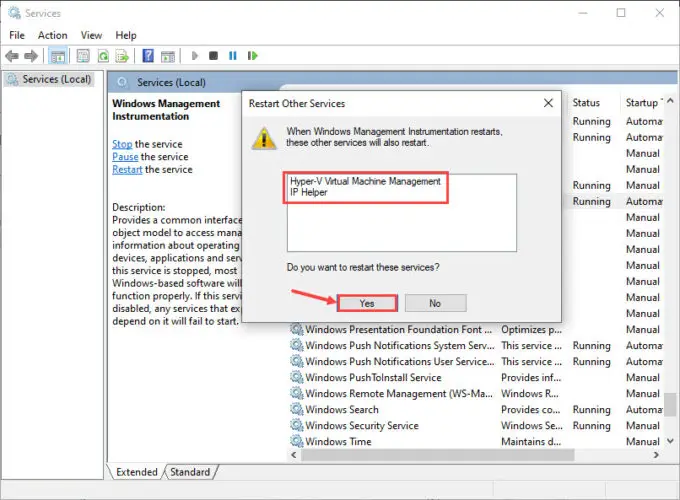Select Windows Remote Management (WS-Ma... row
Viewport: 680px width, 500px height.
click(476, 394)
